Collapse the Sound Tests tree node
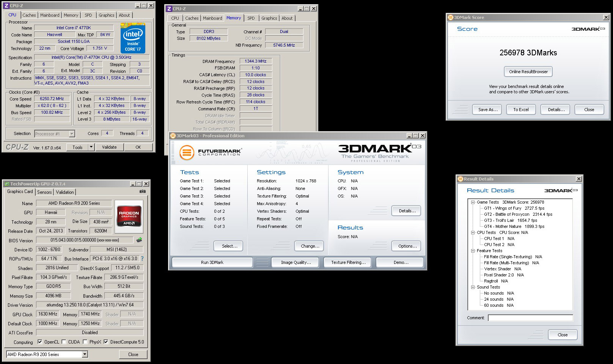613x364 pixels. (473, 287)
